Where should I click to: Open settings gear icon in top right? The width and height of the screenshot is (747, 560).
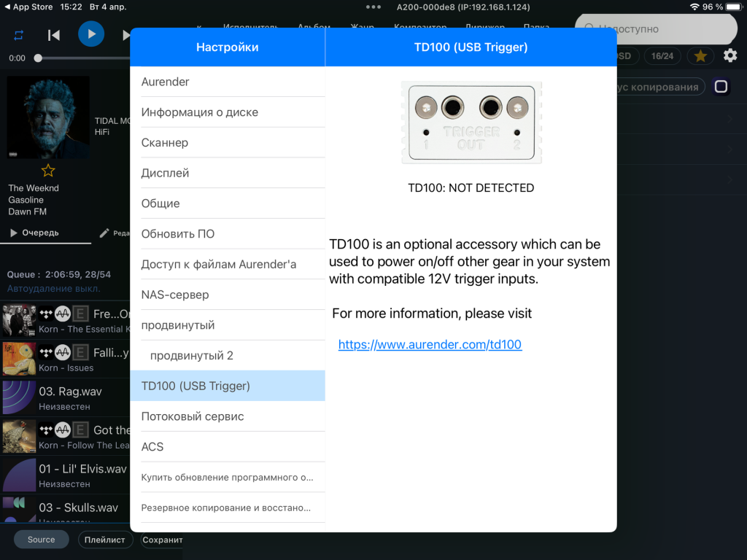[730, 55]
